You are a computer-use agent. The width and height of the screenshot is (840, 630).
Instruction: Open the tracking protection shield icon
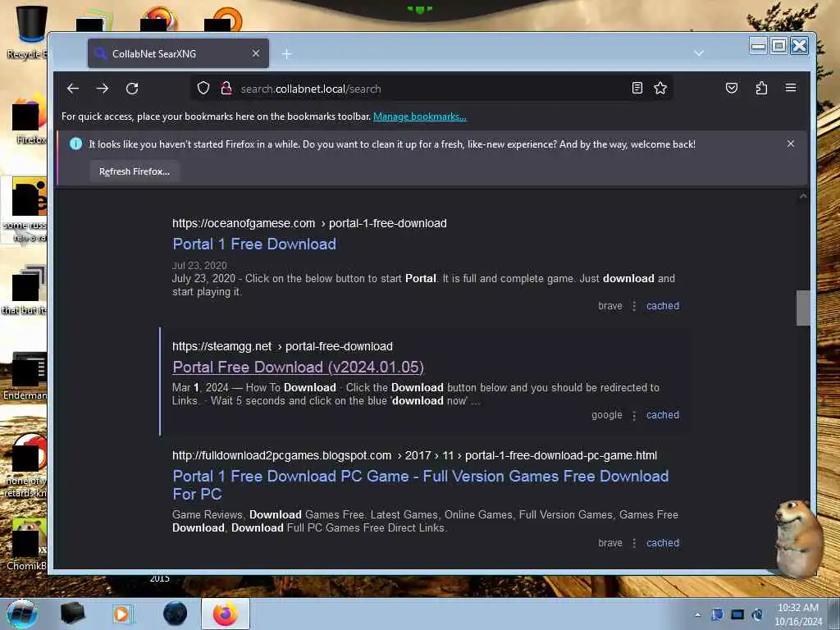[x=203, y=88]
